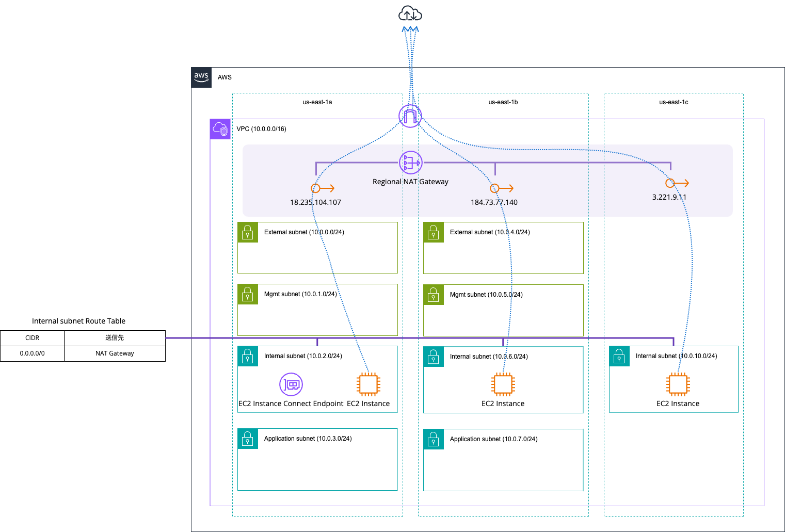Select lock icon of Mgmt subnet 10.0.5.0/24
The height and width of the screenshot is (532, 785).
(434, 295)
